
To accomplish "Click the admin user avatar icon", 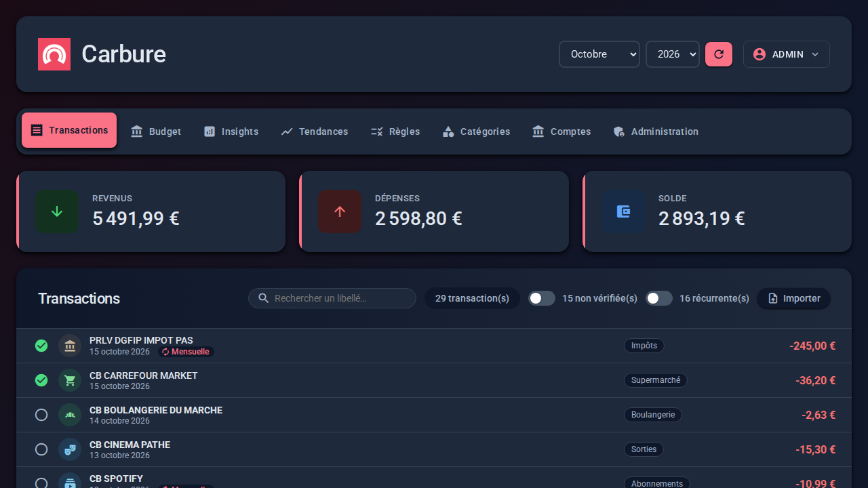I will pyautogui.click(x=759, y=54).
